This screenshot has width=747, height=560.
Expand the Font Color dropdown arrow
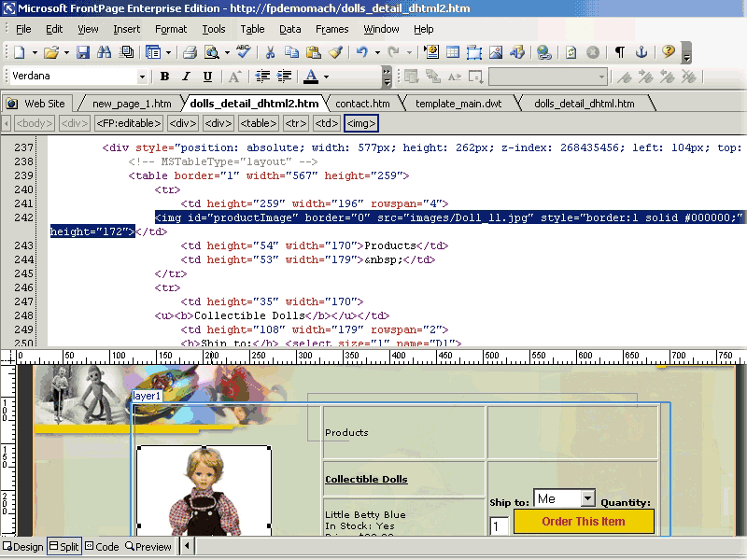coord(326,77)
